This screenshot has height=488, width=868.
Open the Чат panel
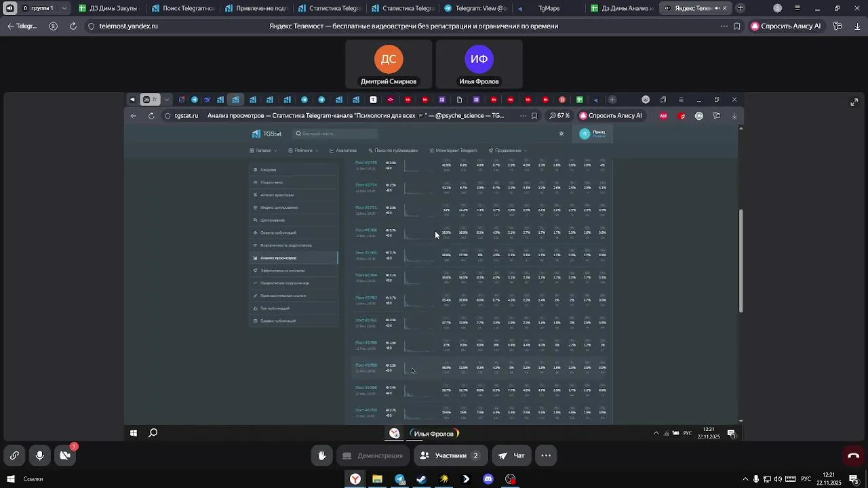point(512,455)
